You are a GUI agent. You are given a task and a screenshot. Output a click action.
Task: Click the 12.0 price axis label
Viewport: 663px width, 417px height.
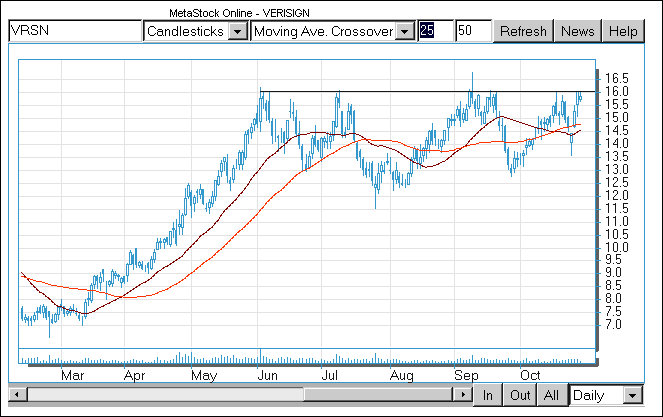(616, 195)
